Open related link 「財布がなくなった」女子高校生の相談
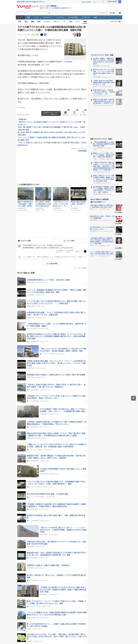Screen dimensions: 138x644 click(51, 123)
